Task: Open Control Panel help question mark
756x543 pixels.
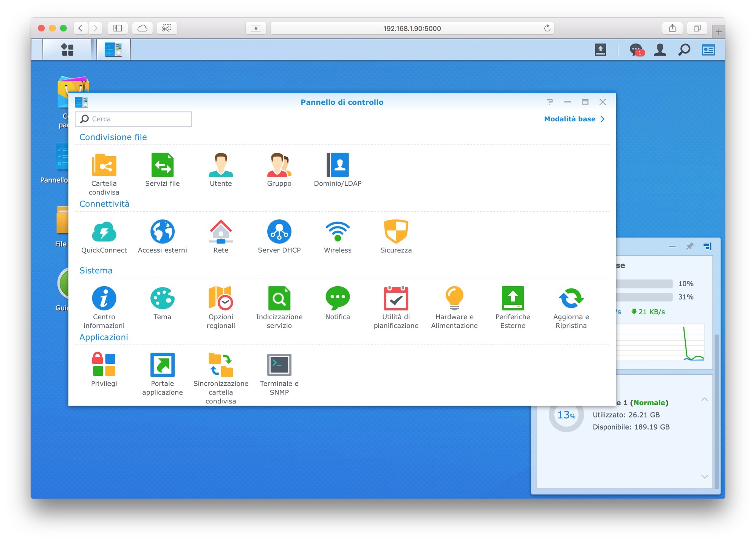Action: pos(550,102)
